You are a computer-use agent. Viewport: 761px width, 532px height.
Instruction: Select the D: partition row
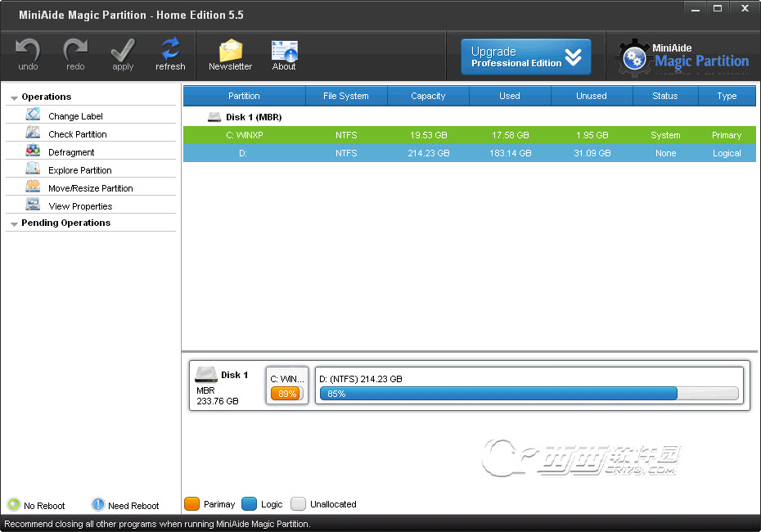click(x=470, y=153)
